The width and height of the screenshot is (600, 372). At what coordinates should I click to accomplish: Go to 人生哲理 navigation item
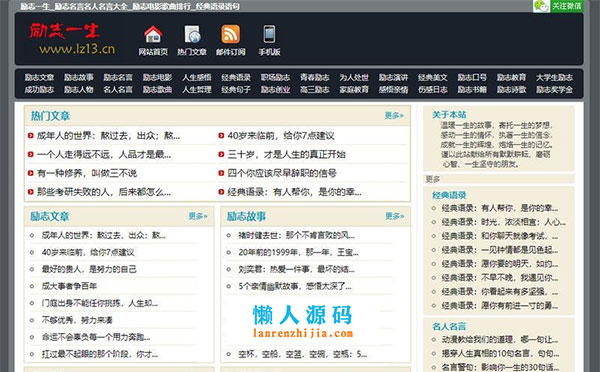click(197, 90)
